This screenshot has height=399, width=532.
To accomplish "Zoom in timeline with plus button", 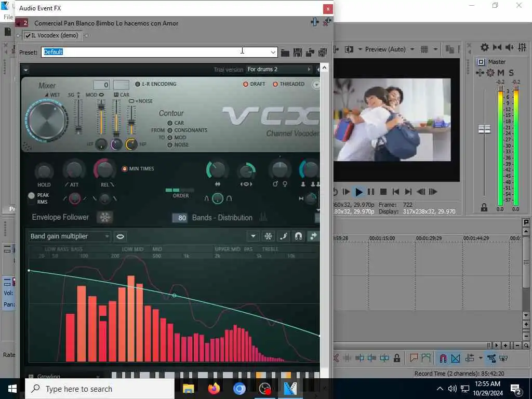I will coord(506,345).
